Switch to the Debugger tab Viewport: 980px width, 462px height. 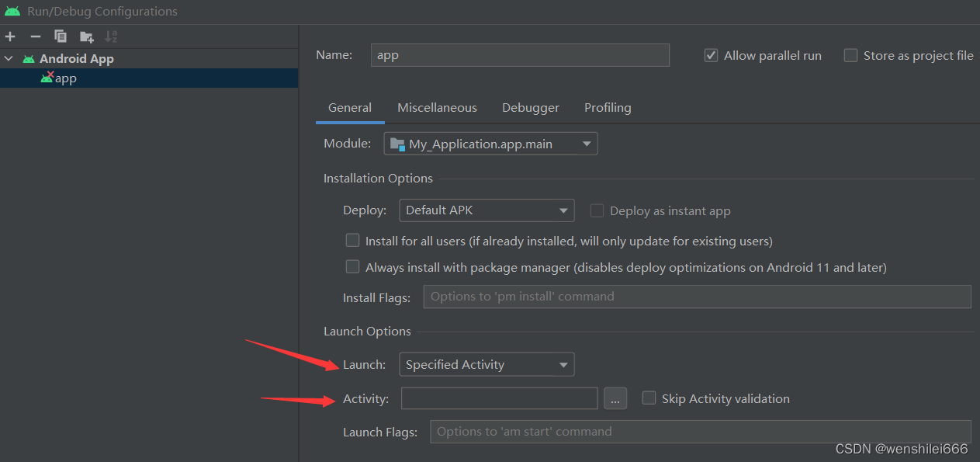coord(530,107)
